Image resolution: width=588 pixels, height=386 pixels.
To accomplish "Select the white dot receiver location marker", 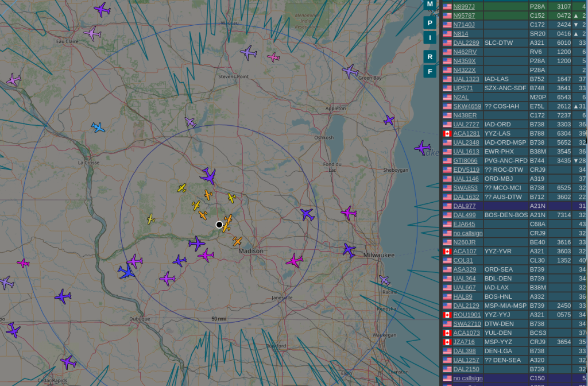I will (x=219, y=225).
